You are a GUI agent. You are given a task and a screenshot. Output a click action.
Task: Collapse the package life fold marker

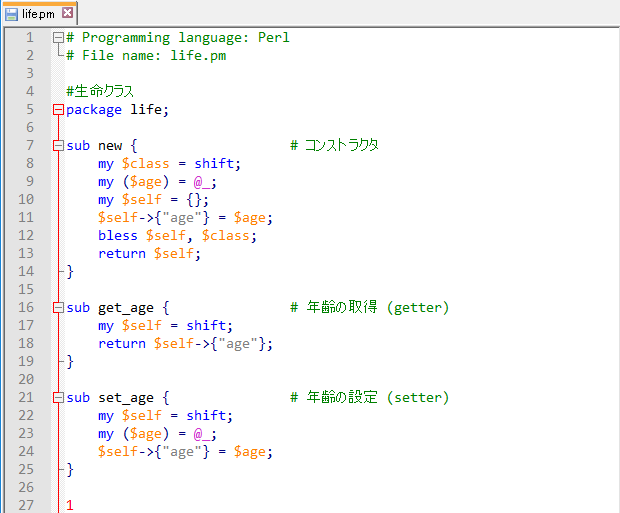59,110
